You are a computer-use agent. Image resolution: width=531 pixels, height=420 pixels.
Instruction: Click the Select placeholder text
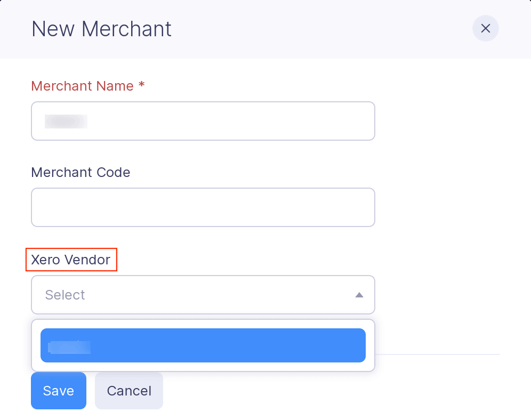click(x=65, y=295)
